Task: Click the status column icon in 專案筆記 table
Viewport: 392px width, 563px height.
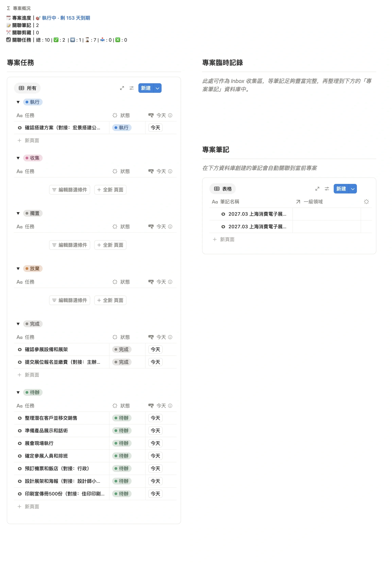Action: [366, 201]
